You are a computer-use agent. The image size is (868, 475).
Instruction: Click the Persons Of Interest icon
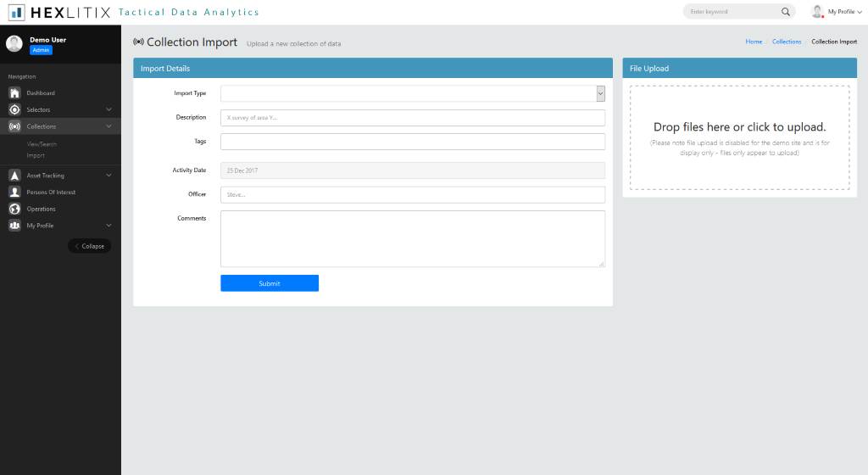click(14, 193)
